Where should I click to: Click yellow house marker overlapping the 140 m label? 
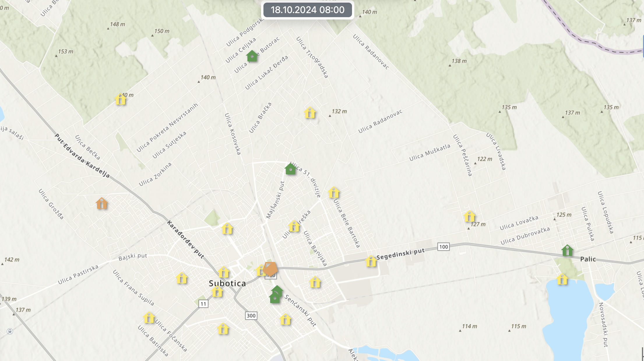pos(120,99)
